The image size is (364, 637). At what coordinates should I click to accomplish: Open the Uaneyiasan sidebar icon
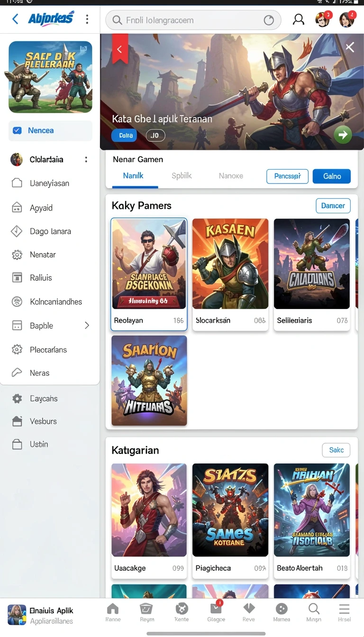pos(17,183)
